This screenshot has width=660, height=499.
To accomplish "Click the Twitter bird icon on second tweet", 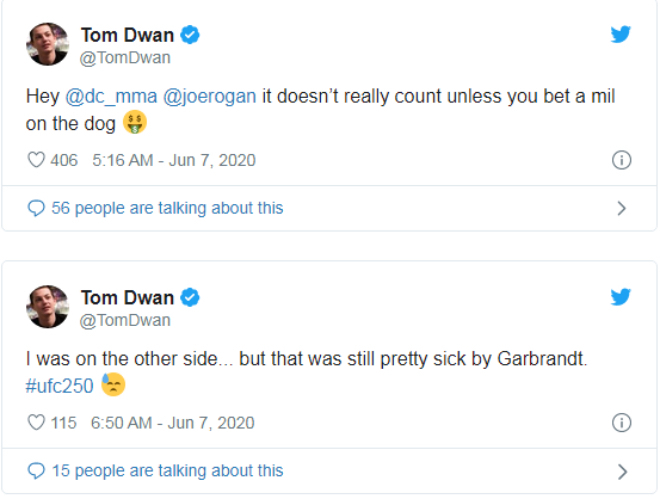I will coord(621,297).
